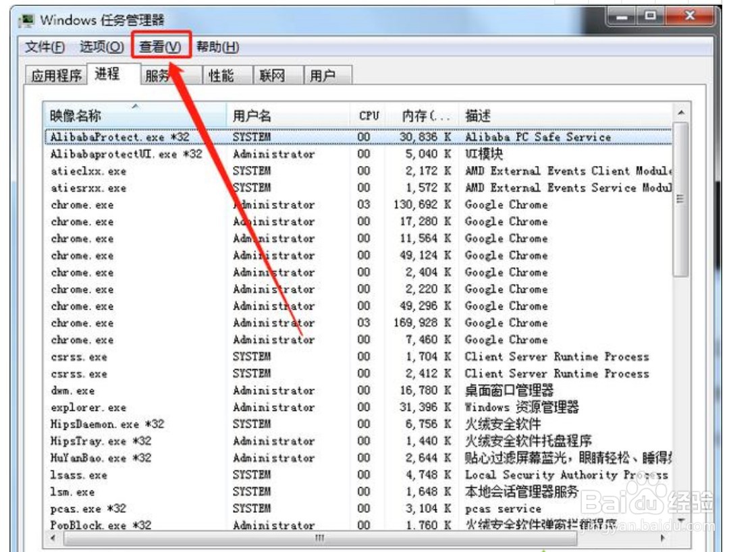This screenshot has height=552, width=756.
Task: Select chrome.exe using 2,220 K memory
Action: pyautogui.click(x=358, y=289)
